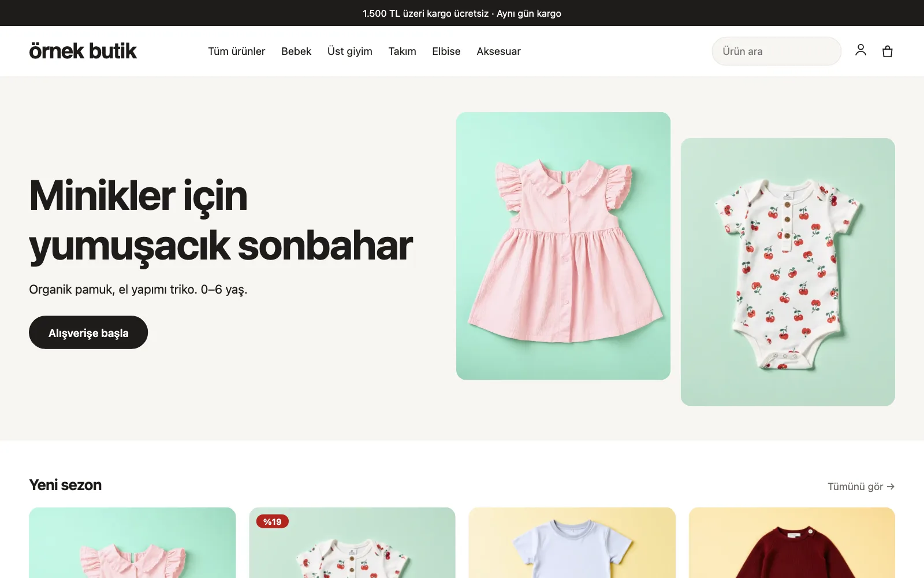Open the Aksesuar category
924x578 pixels.
[498, 51]
